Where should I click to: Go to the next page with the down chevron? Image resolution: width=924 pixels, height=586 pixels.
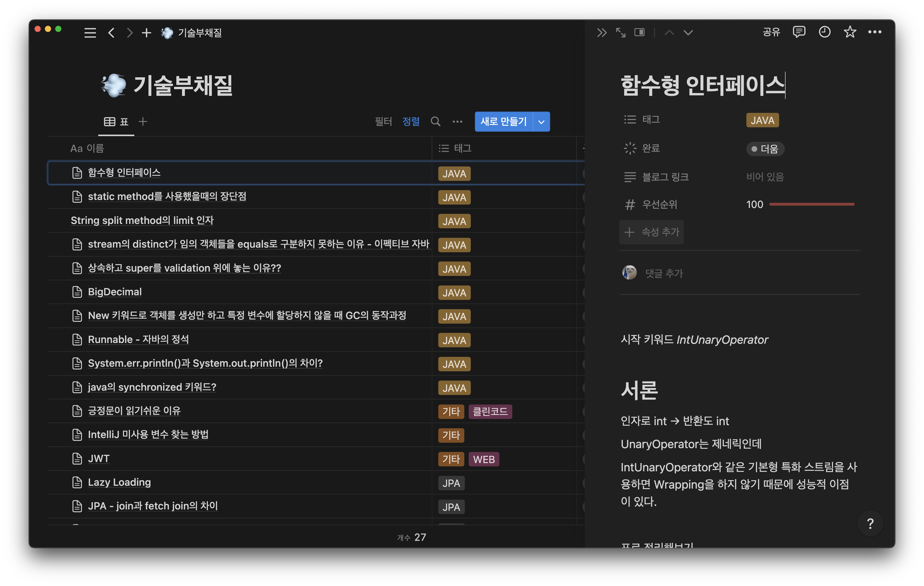click(688, 32)
